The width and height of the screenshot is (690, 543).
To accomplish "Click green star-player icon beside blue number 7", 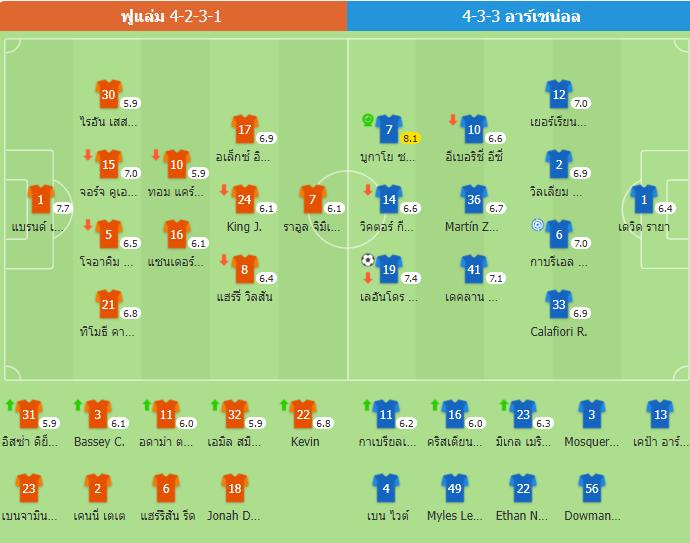I will tap(368, 120).
